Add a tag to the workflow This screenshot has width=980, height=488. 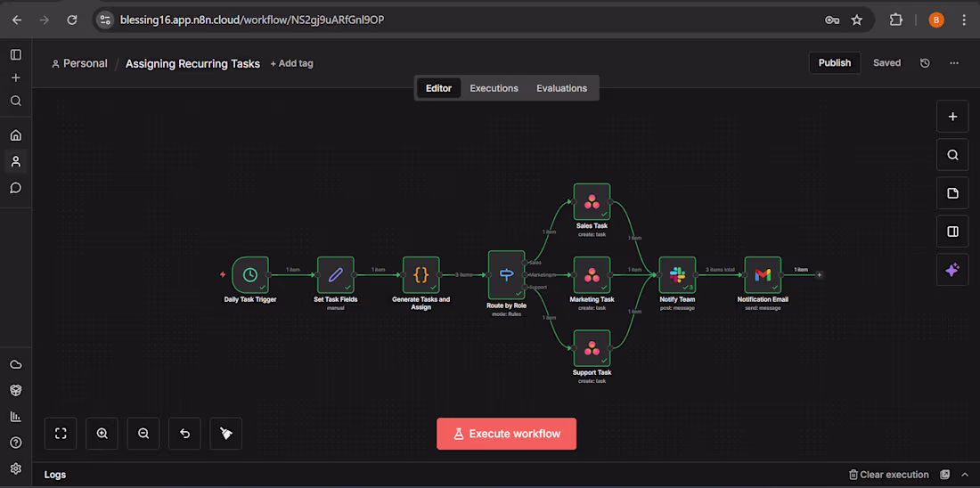(292, 63)
